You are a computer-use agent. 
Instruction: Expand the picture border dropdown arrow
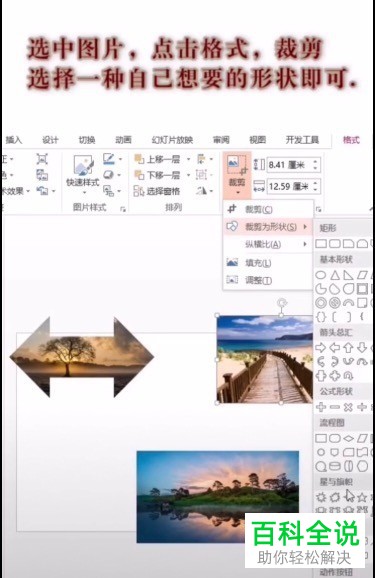point(121,159)
